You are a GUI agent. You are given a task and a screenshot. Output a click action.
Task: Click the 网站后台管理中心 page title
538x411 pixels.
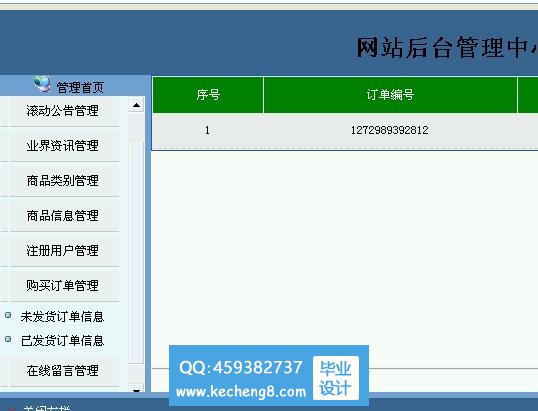coord(447,48)
